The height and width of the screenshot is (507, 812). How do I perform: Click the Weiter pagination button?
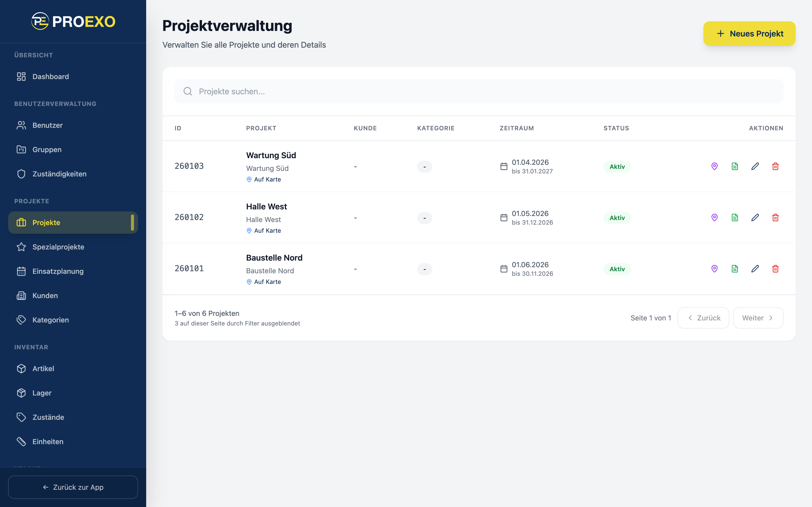(758, 318)
